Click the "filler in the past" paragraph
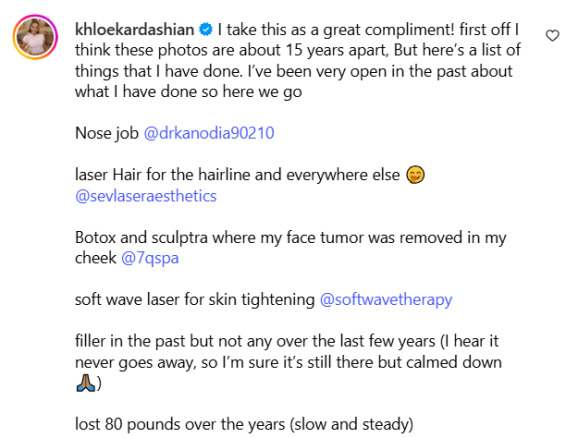 [x=288, y=362]
